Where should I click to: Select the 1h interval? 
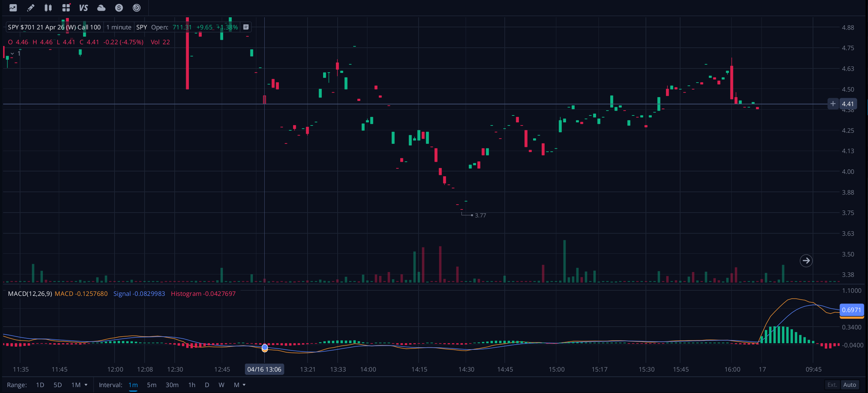[x=192, y=385]
